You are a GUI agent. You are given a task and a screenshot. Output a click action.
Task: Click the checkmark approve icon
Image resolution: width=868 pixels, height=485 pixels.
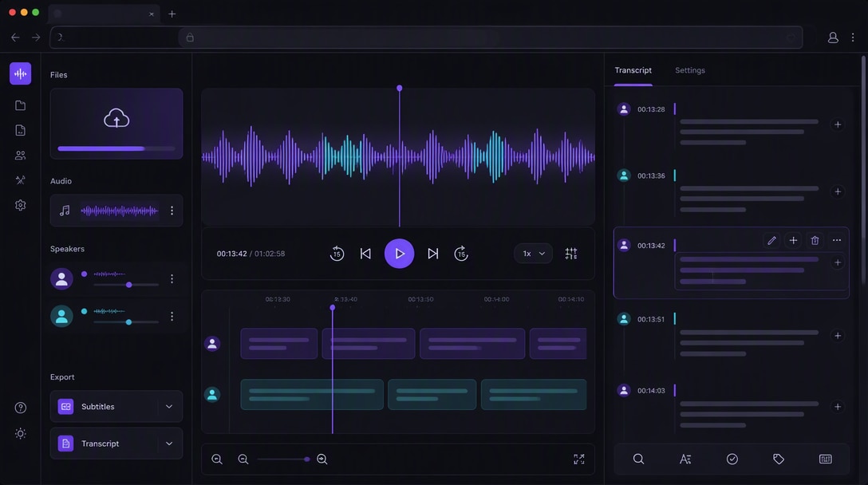coord(732,459)
